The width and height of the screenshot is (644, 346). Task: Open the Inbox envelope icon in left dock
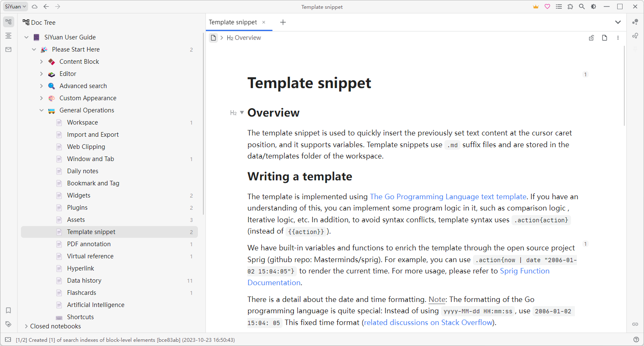pos(8,49)
